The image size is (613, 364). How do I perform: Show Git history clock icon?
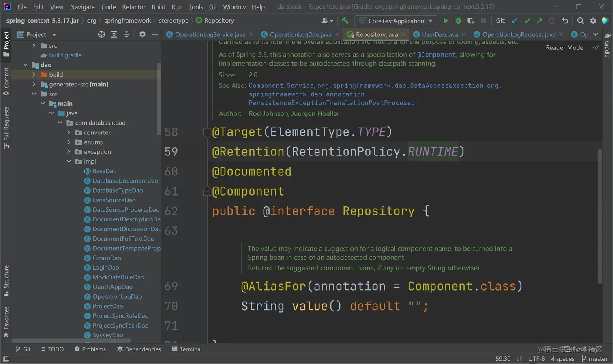tap(552, 21)
